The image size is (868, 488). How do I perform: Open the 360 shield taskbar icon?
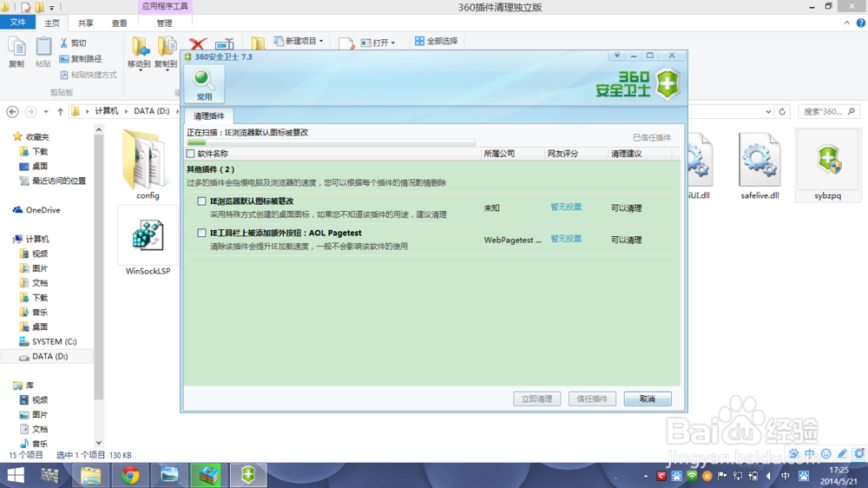tap(248, 475)
